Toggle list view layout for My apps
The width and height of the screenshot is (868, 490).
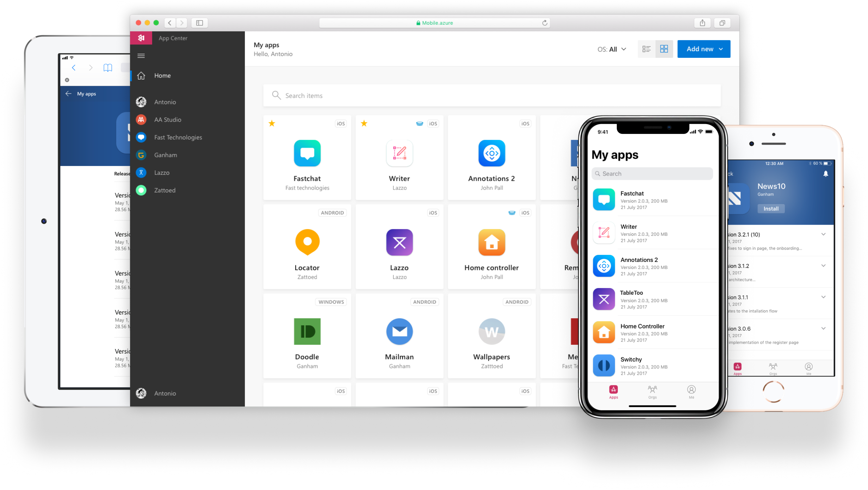[646, 48]
